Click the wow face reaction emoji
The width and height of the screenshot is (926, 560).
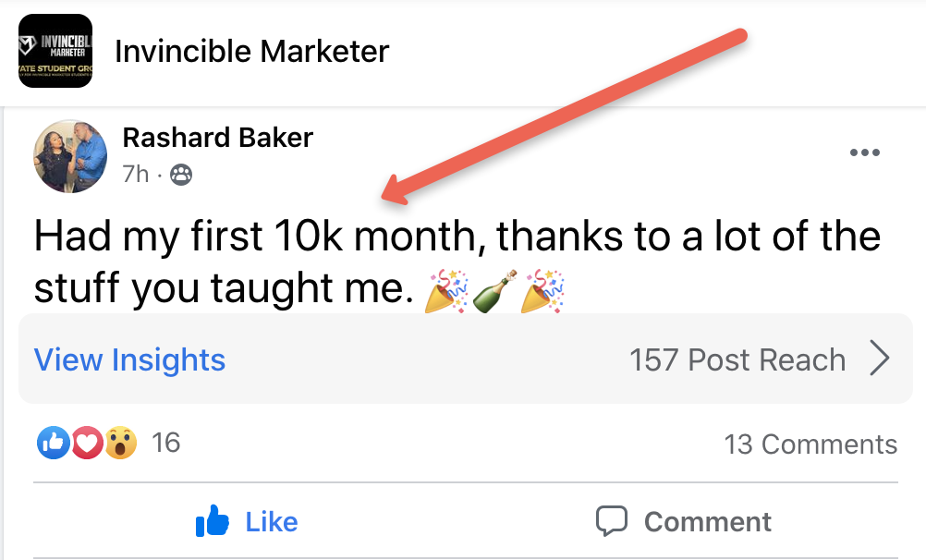tap(121, 443)
